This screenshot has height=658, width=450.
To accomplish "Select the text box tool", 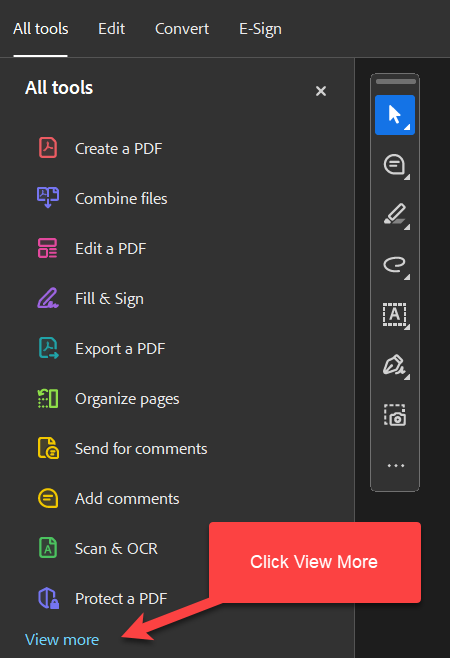I will click(x=395, y=315).
